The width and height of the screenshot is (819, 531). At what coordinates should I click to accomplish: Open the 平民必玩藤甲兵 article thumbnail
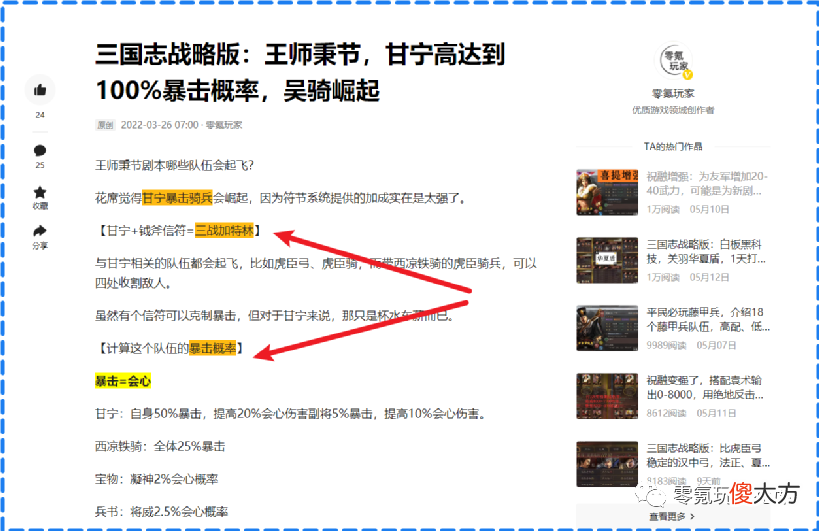point(607,328)
